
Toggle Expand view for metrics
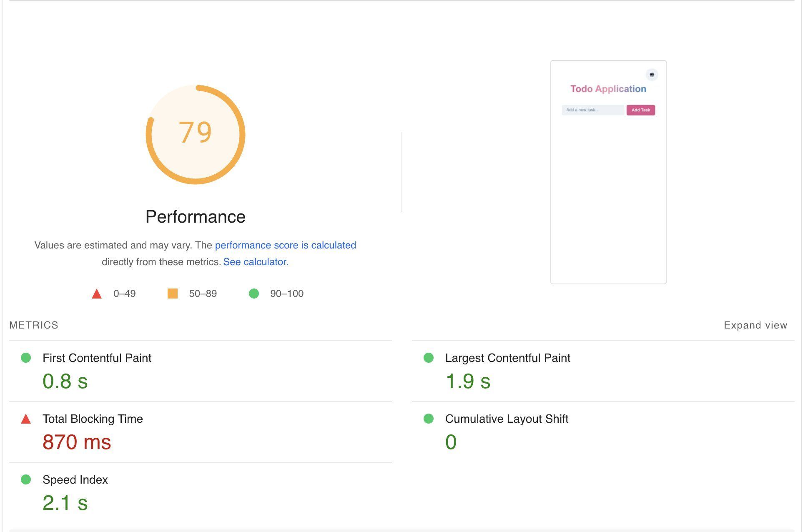[755, 325]
